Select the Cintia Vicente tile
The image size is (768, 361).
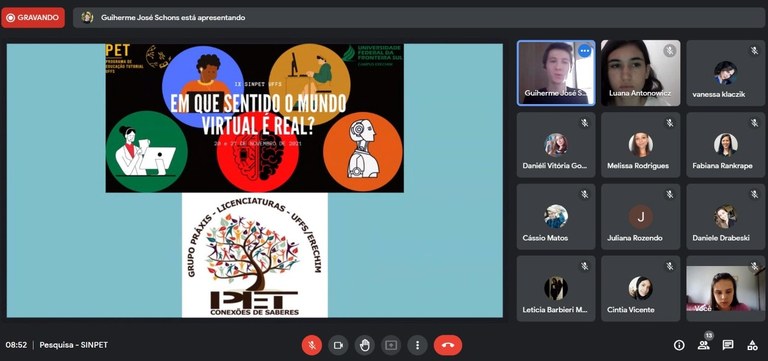coord(641,289)
